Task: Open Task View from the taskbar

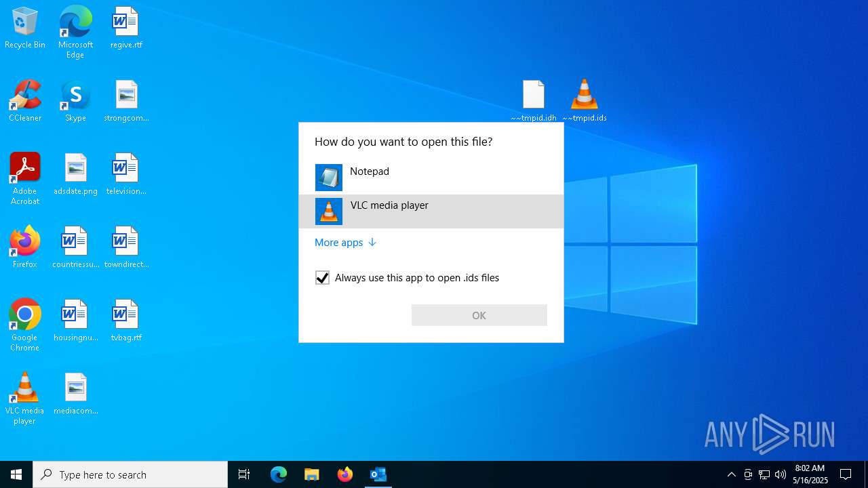Action: (244, 474)
